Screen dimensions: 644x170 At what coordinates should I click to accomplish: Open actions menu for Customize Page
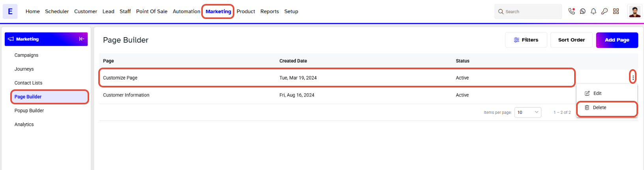click(x=633, y=77)
